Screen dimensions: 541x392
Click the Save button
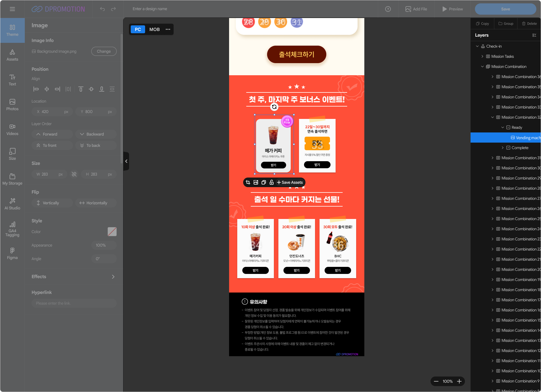click(x=505, y=9)
